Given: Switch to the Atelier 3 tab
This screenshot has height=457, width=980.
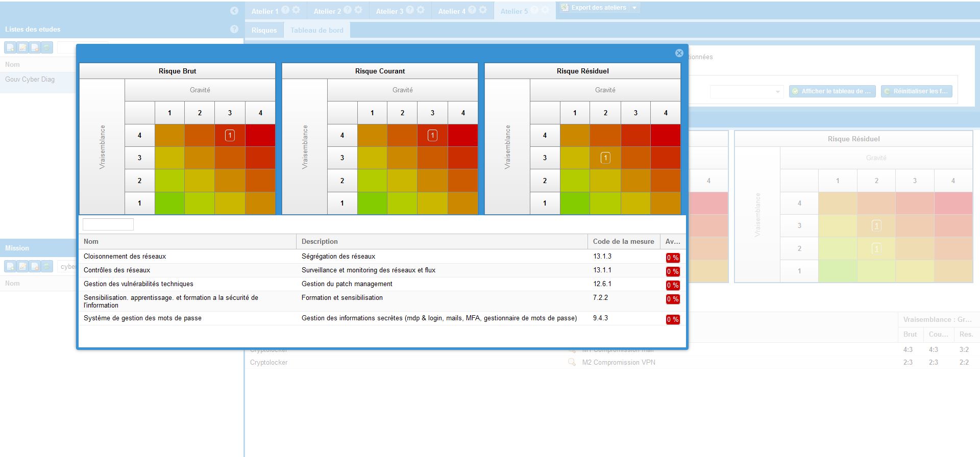Looking at the screenshot, I should pyautogui.click(x=389, y=11).
